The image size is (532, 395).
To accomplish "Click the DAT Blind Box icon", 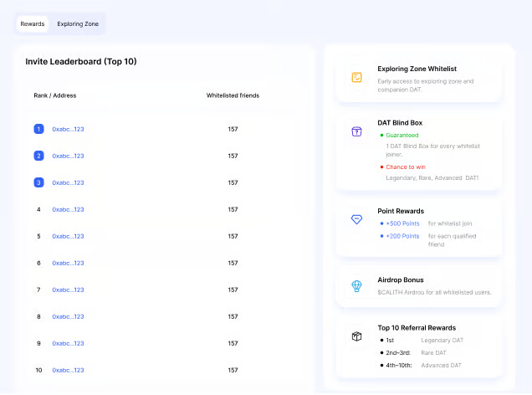I will tap(356, 131).
